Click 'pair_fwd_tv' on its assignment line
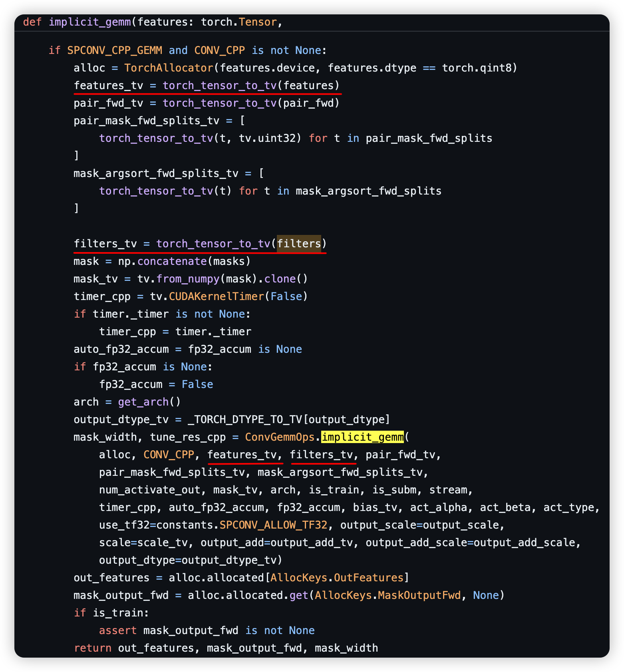Viewport: 624px width, 672px height. click(109, 103)
